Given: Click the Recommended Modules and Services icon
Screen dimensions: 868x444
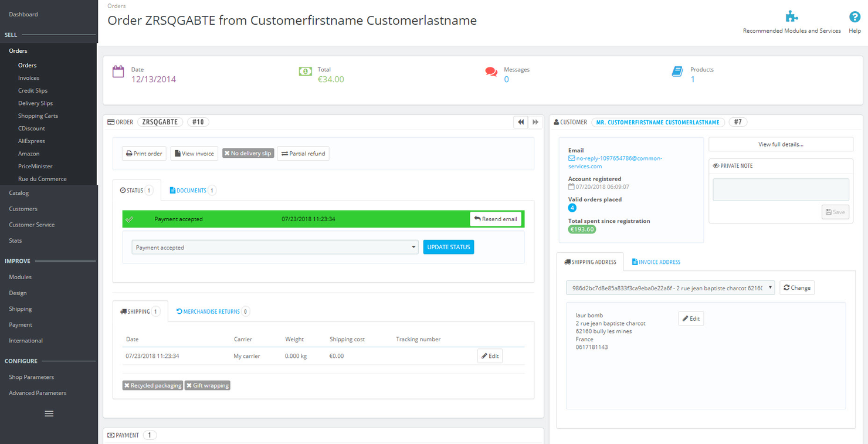Looking at the screenshot, I should (x=791, y=16).
